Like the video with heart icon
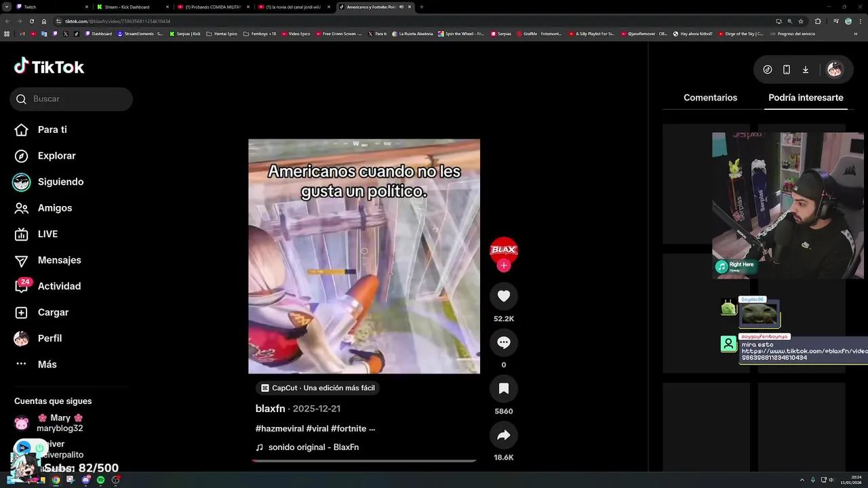The height and width of the screenshot is (488, 868). pos(504,296)
